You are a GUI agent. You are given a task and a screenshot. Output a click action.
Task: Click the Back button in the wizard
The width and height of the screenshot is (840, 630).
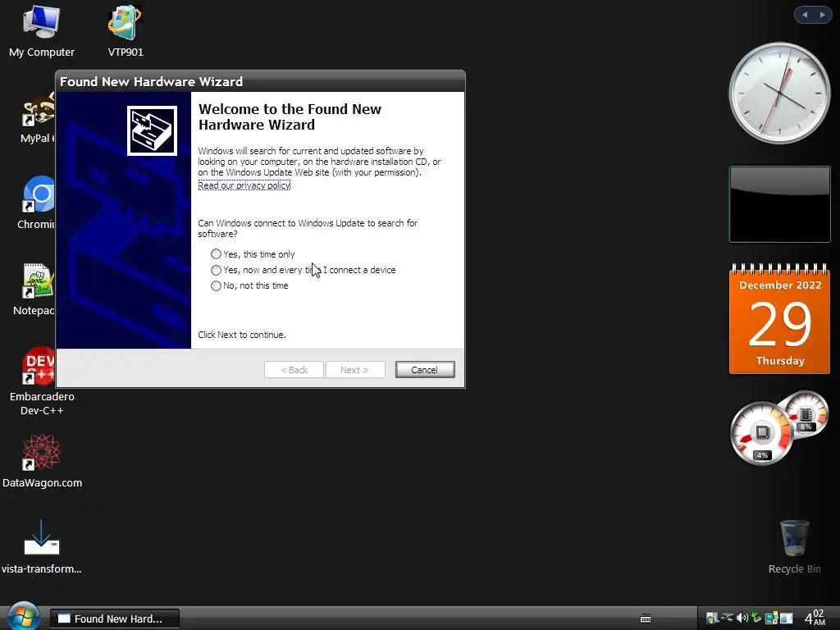click(x=294, y=370)
